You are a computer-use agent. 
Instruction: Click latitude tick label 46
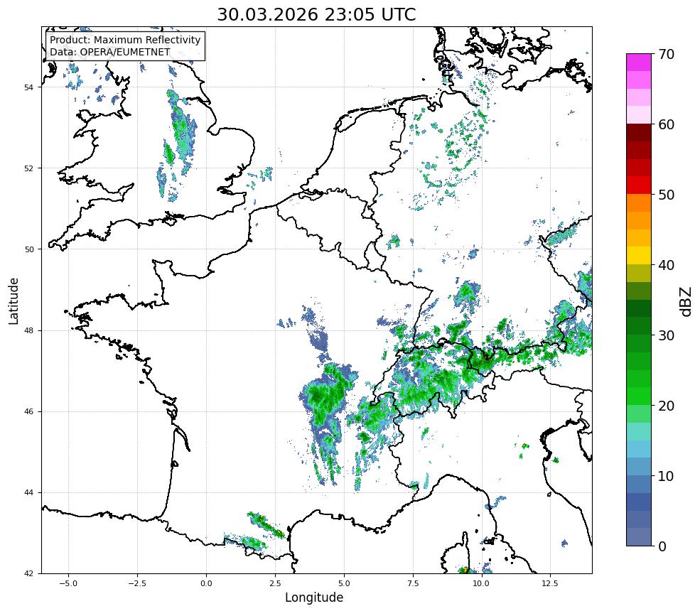[x=28, y=412]
